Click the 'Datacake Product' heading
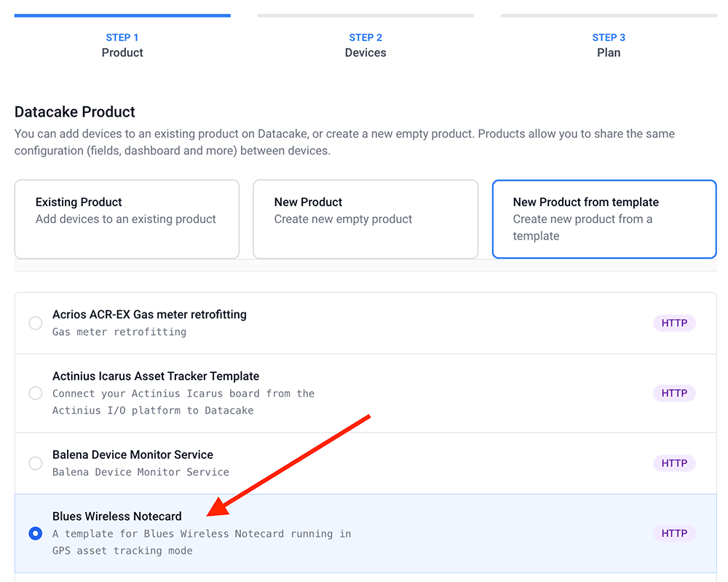The height and width of the screenshot is (582, 728). [75, 112]
